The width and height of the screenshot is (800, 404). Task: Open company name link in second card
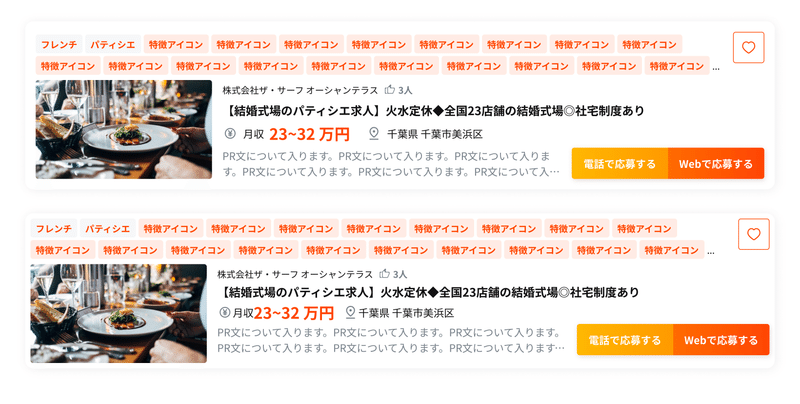pyautogui.click(x=295, y=274)
